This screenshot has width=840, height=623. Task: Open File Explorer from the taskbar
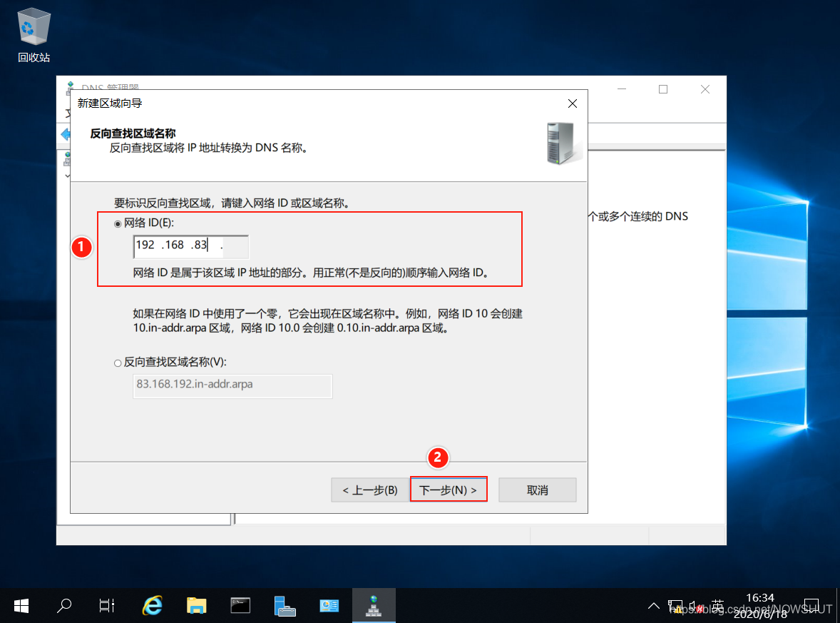[196, 606]
